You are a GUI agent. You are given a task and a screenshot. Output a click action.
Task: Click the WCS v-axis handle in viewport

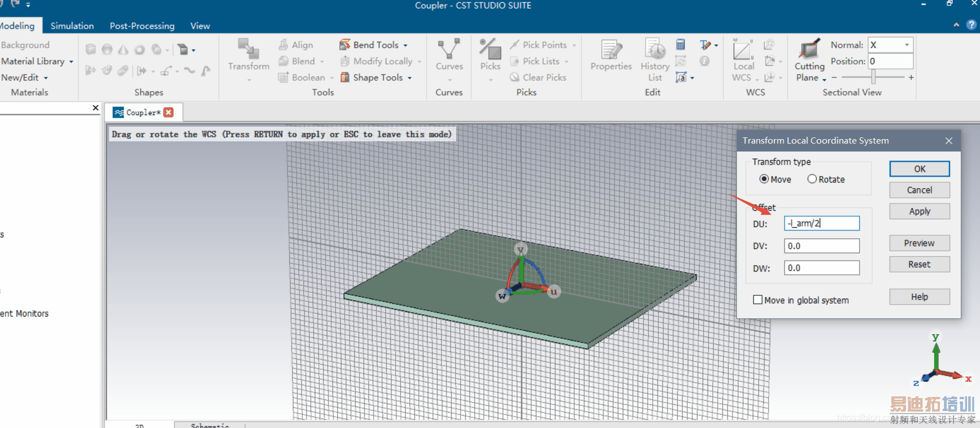coord(521,249)
